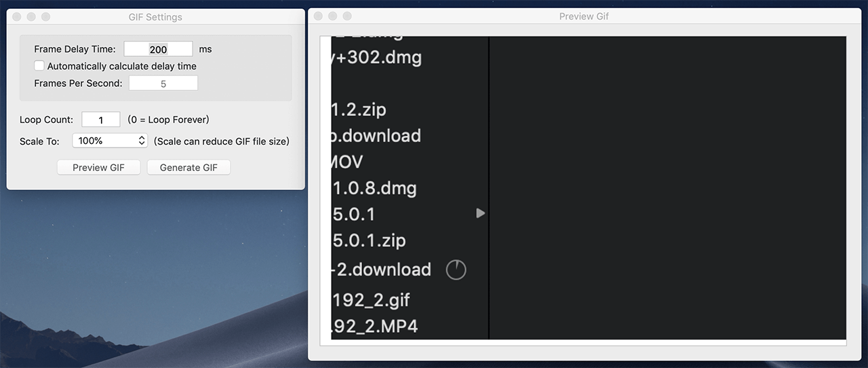
Task: Click the disclosure arrow beside 5.0.1
Action: (480, 213)
